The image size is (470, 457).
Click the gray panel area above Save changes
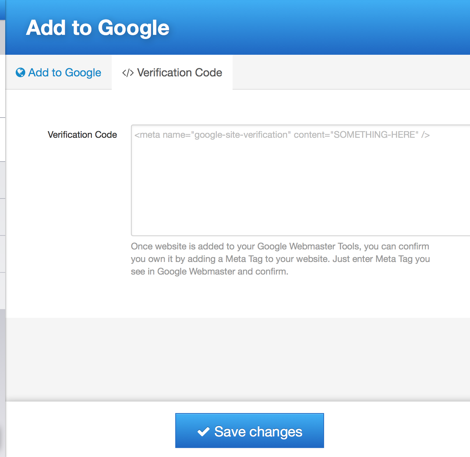pos(238,359)
